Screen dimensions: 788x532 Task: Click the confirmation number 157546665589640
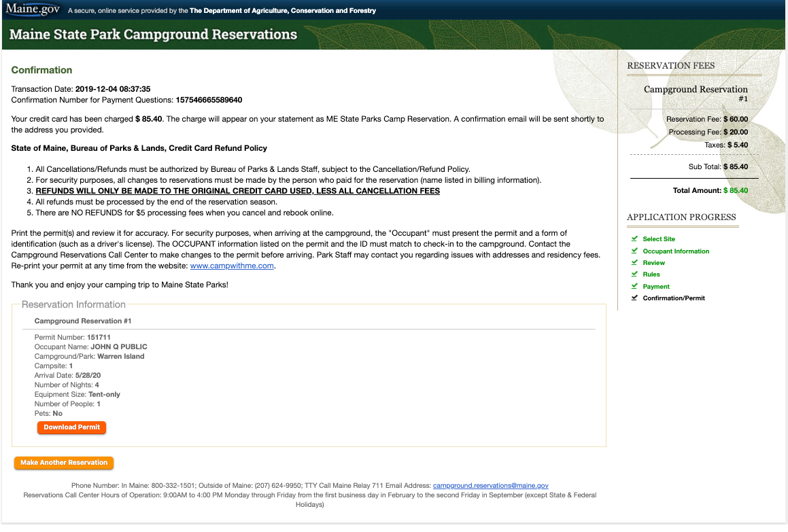[x=209, y=100]
